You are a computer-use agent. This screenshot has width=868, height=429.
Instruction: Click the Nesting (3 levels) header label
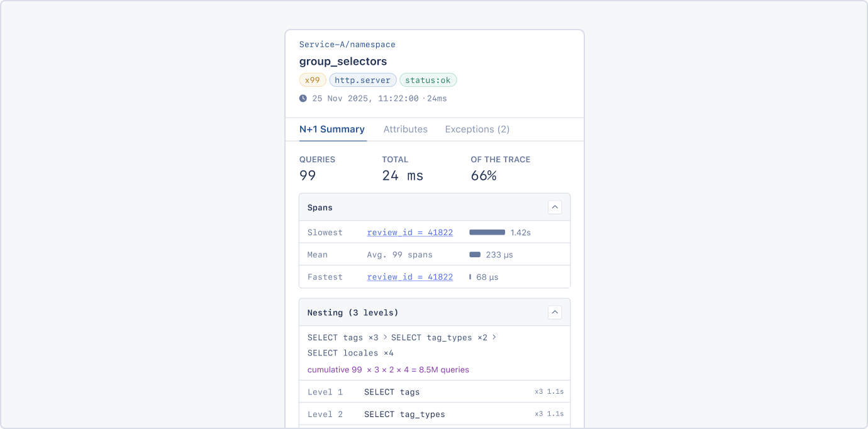(x=353, y=313)
